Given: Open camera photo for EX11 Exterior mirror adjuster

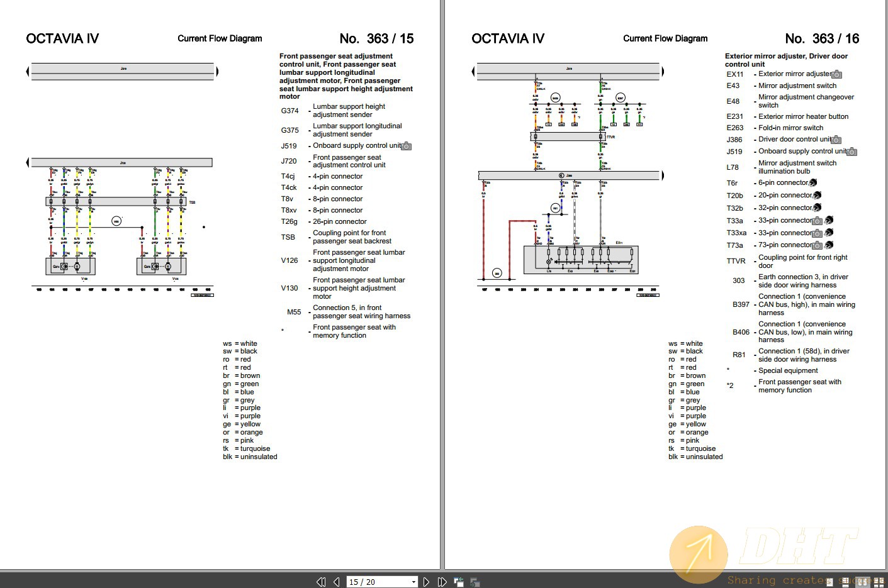Looking at the screenshot, I should coord(836,74).
